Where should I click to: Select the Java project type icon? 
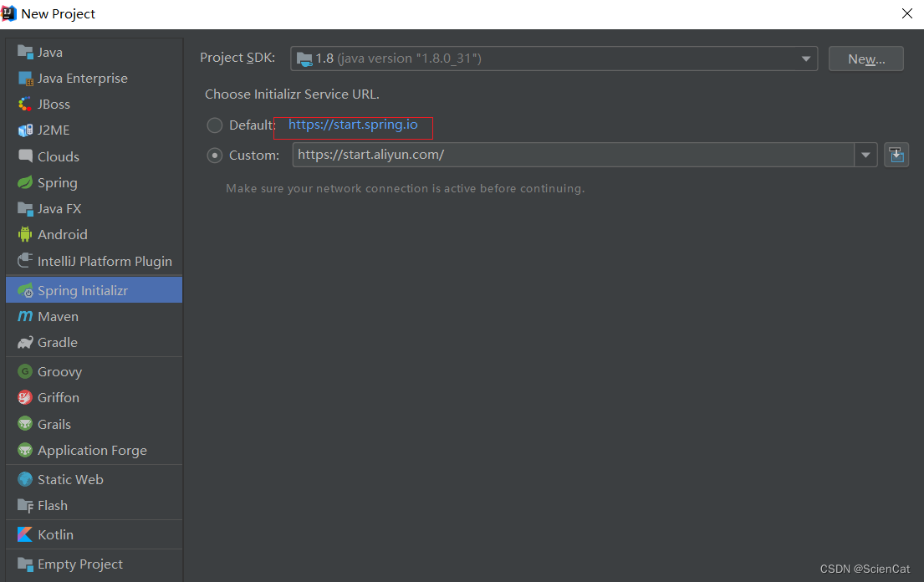(25, 52)
